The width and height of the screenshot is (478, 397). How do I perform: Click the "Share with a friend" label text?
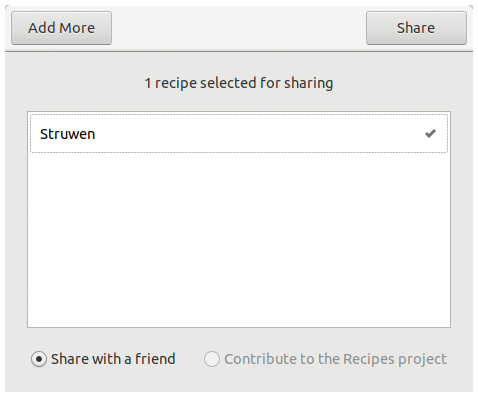click(113, 359)
